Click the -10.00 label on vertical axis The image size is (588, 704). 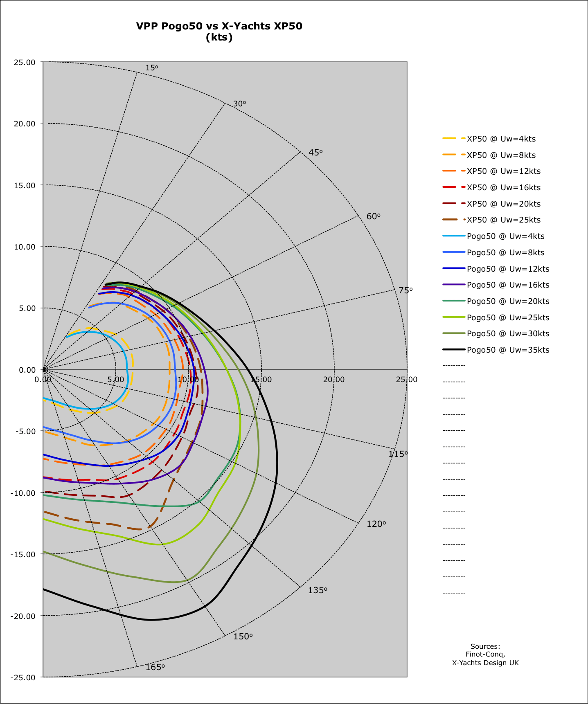(x=23, y=493)
